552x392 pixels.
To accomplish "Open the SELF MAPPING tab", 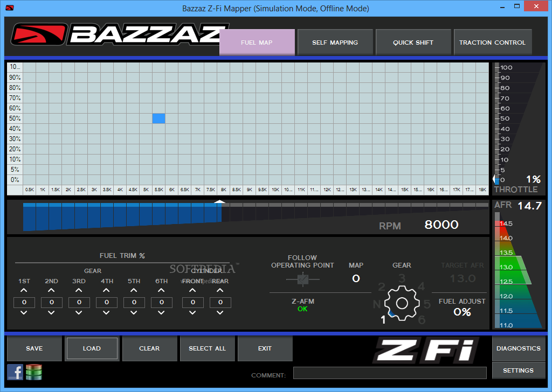I will tap(335, 43).
